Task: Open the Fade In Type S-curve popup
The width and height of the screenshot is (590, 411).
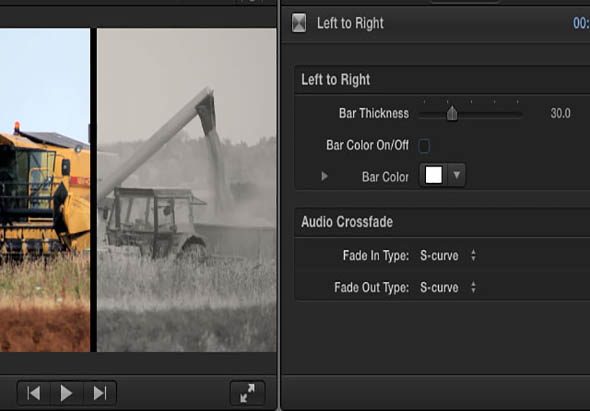Action: [x=448, y=256]
